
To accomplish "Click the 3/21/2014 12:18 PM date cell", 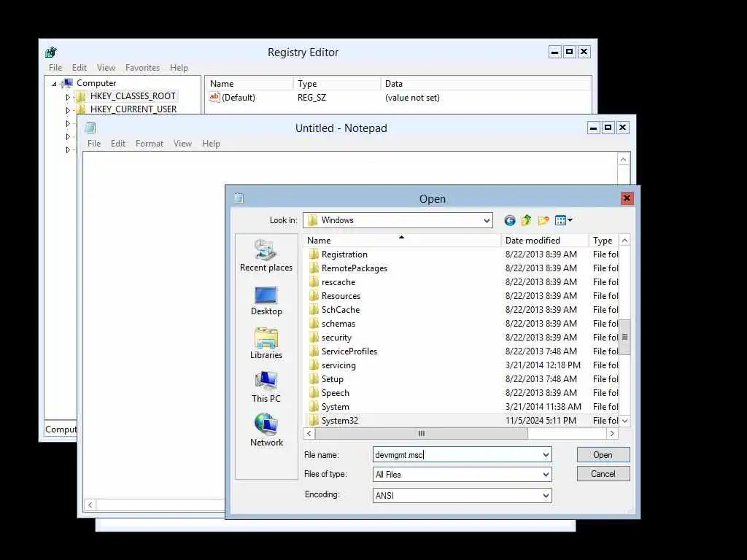I will [543, 365].
